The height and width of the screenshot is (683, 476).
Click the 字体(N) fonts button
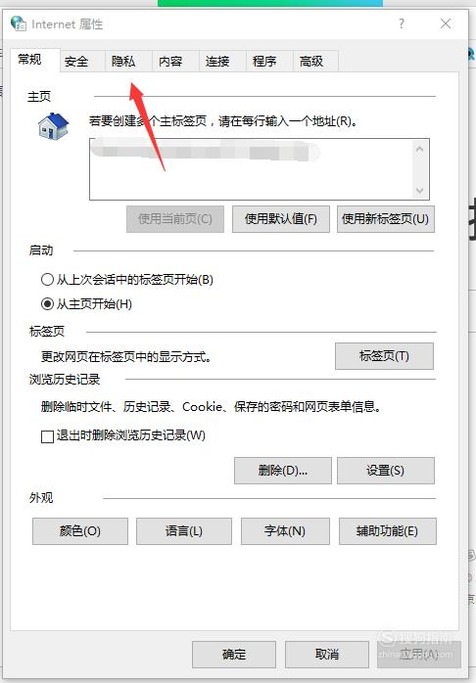click(285, 531)
